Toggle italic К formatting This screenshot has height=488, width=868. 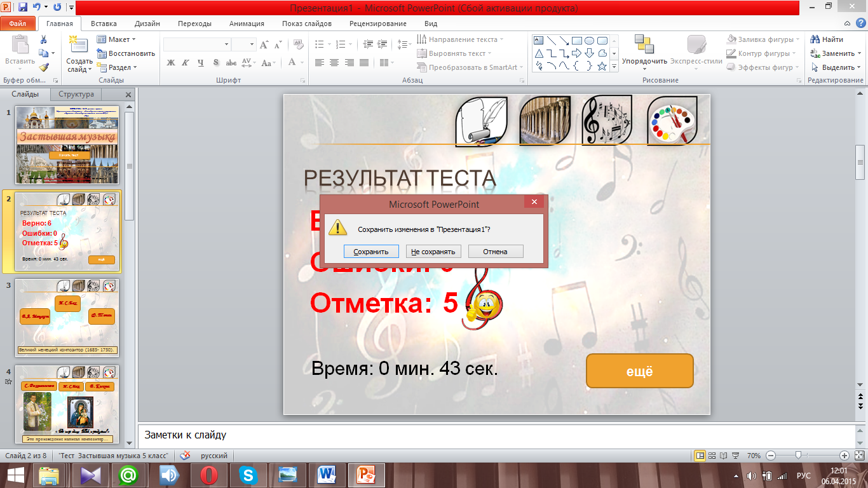(186, 62)
